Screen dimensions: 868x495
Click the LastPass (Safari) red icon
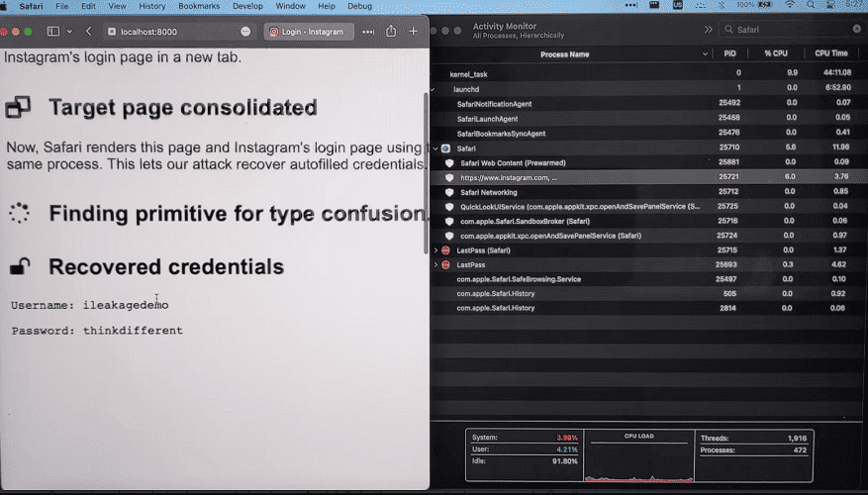[x=445, y=250]
